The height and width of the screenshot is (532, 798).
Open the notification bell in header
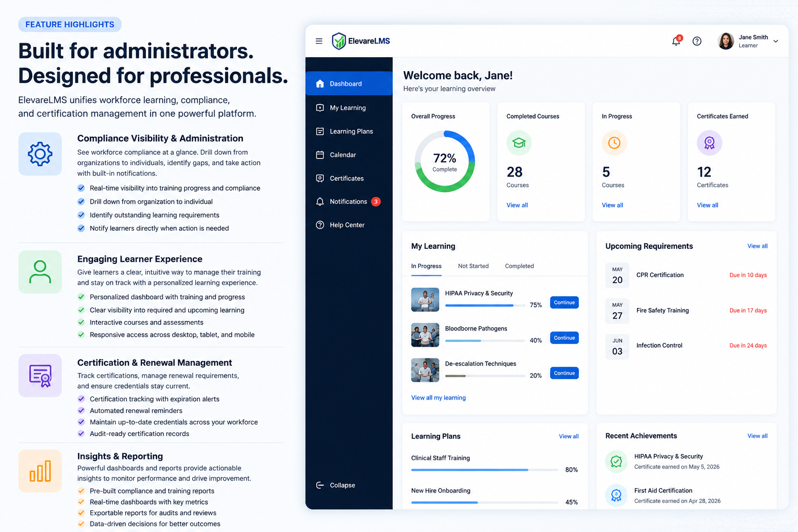[x=676, y=41]
